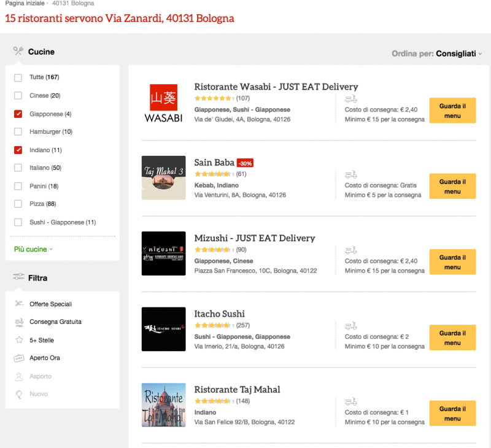Click Guarda il menu for Mizushi
The height and width of the screenshot is (448, 491).
click(452, 262)
